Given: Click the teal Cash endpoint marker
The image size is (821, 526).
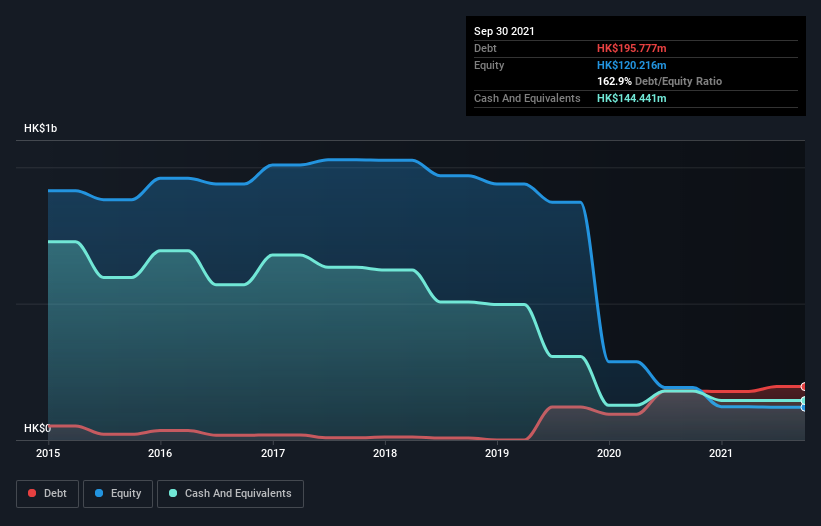Looking at the screenshot, I should (804, 401).
